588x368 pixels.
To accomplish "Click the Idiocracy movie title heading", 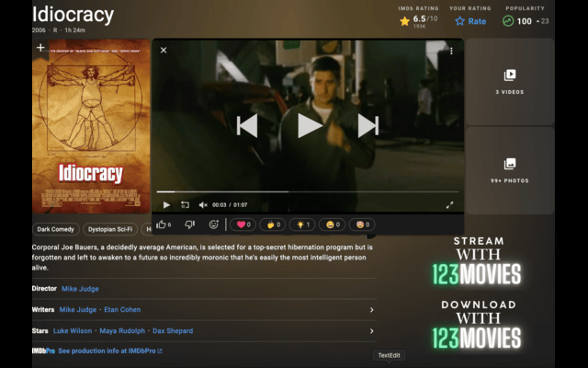I will coord(73,15).
